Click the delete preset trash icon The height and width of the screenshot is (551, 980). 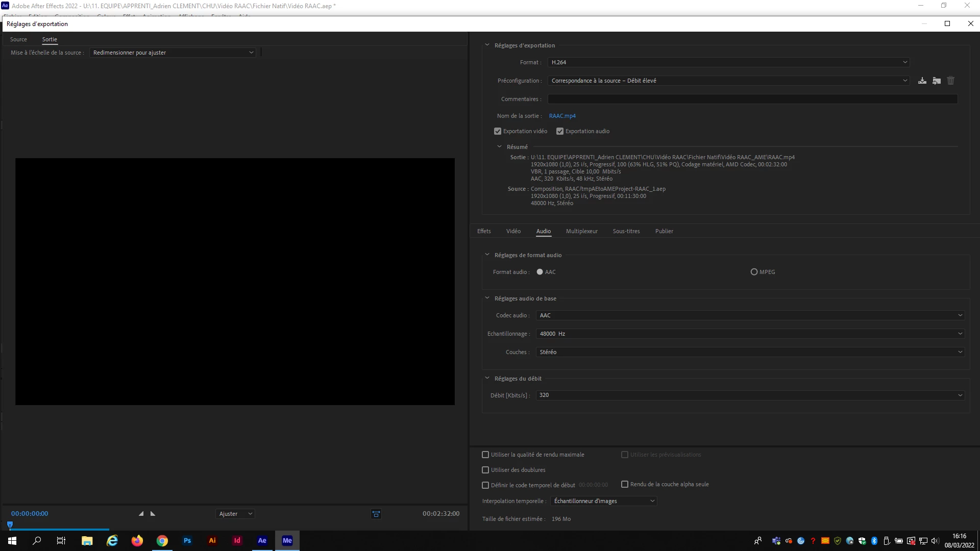click(950, 81)
